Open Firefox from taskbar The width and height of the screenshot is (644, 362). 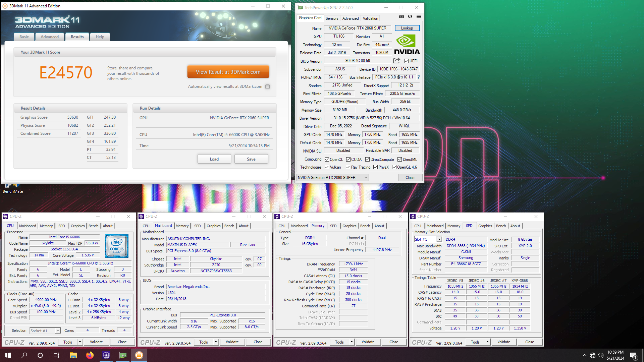(90, 355)
